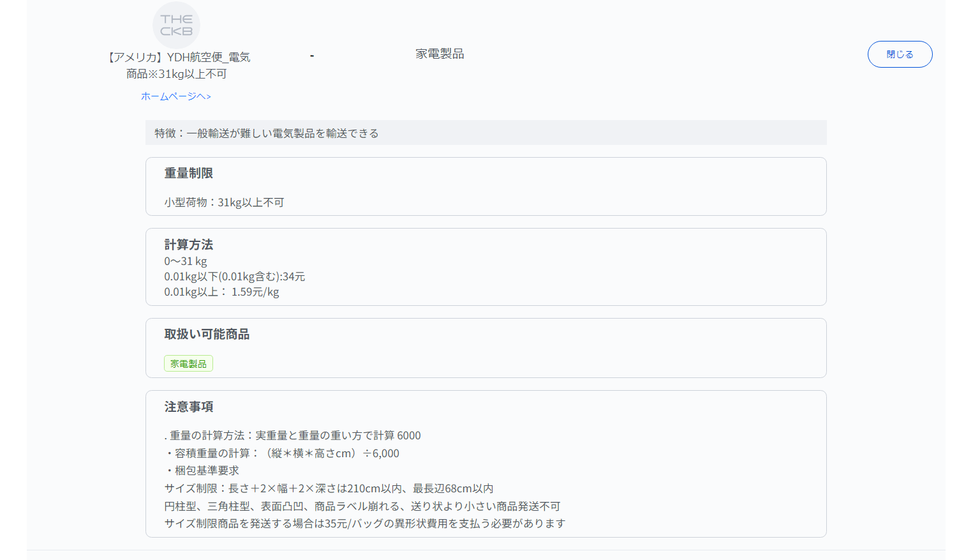Screen dimensions: 980x560
Task: Click the 閉じる close button
Action: pyautogui.click(x=900, y=54)
